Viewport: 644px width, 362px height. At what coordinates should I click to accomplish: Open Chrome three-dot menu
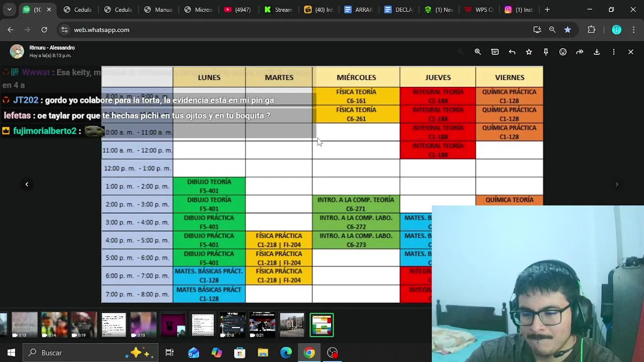633,30
